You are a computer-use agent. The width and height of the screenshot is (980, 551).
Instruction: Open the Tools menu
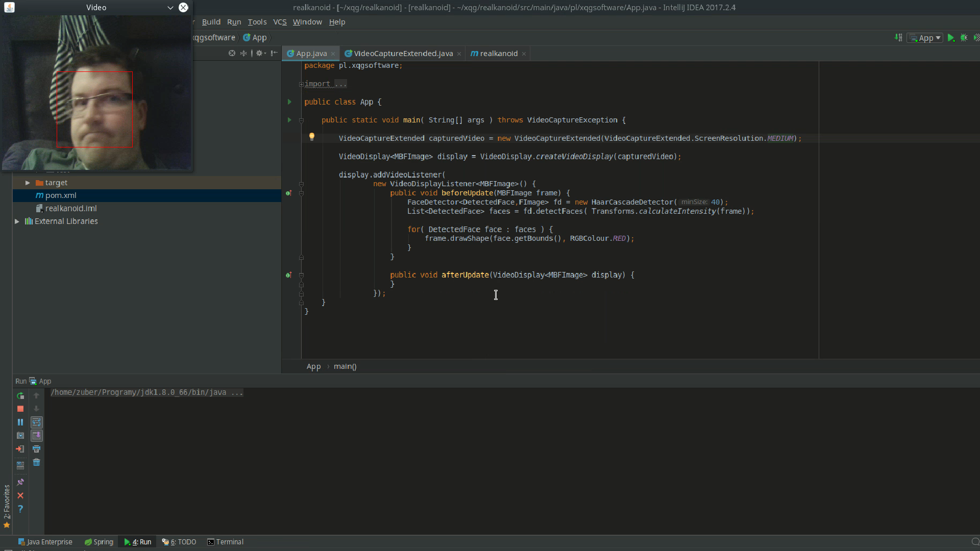coord(257,22)
